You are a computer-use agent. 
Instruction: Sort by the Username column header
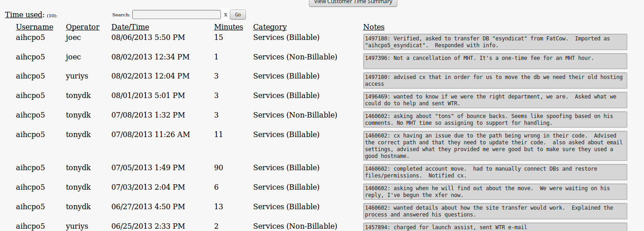coord(35,27)
